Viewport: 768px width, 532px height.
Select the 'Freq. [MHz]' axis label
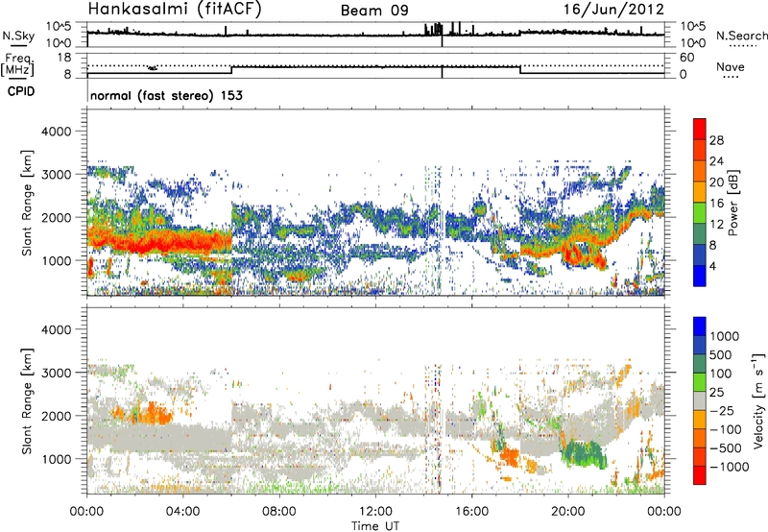pyautogui.click(x=18, y=64)
